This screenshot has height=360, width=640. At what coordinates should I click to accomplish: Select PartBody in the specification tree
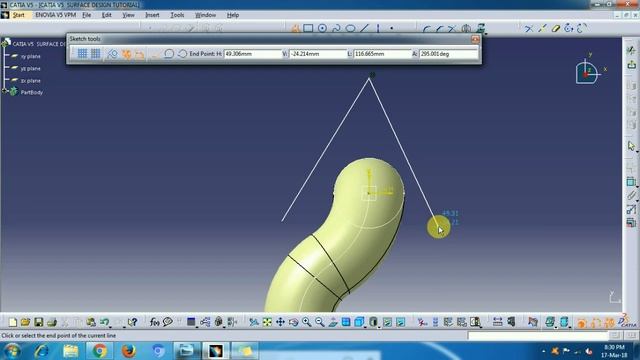[x=32, y=92]
